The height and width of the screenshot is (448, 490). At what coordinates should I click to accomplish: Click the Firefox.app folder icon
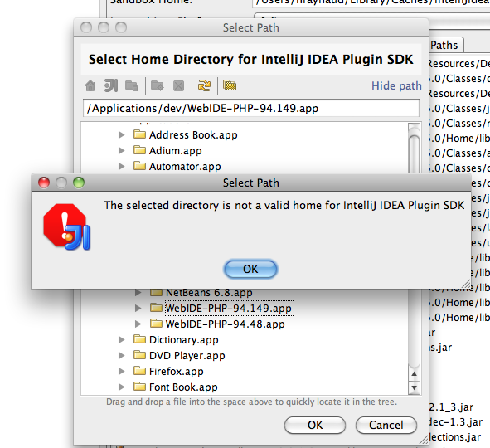pyautogui.click(x=139, y=371)
